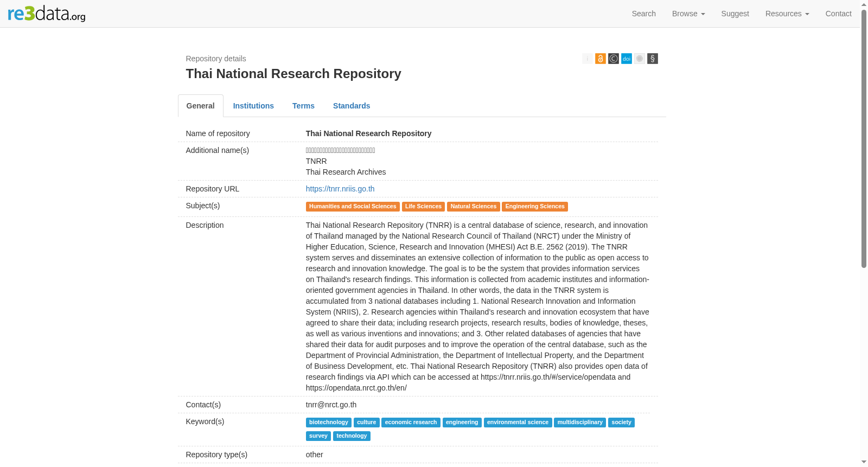Click the 'Description' field label
Image resolution: width=868 pixels, height=467 pixels.
pyautogui.click(x=205, y=225)
